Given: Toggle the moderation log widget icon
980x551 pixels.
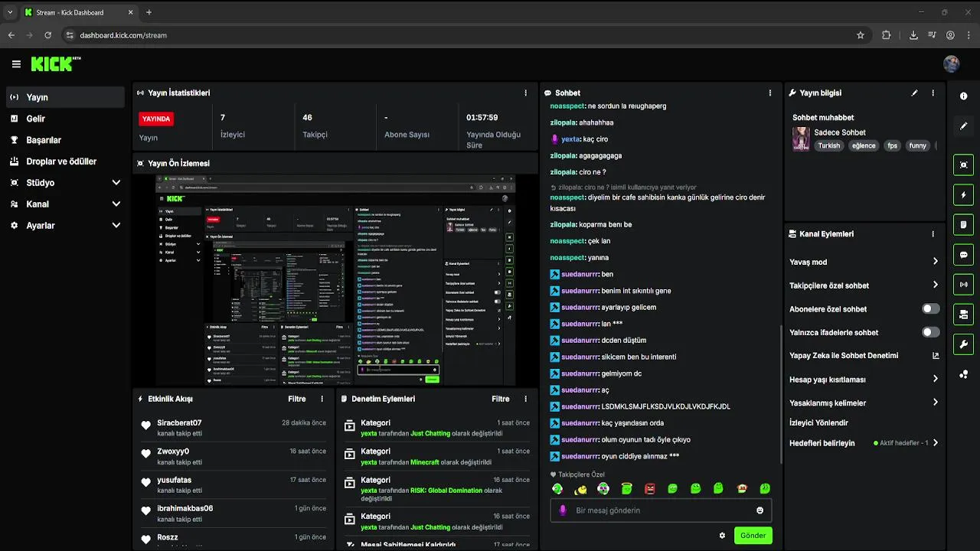Looking at the screenshot, I should pos(963,224).
